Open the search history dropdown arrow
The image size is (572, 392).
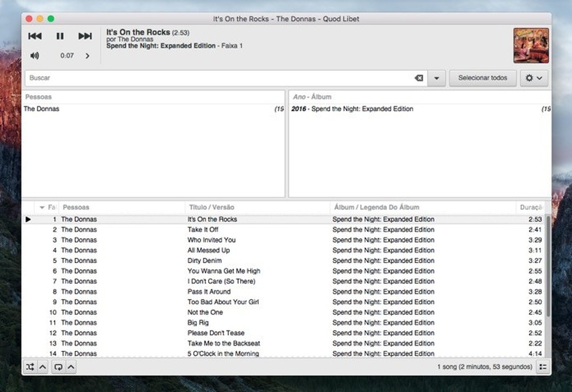437,78
